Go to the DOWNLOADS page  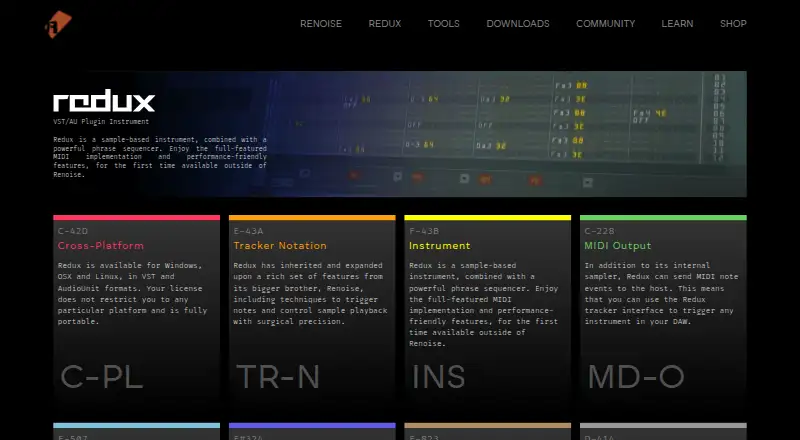click(x=518, y=23)
